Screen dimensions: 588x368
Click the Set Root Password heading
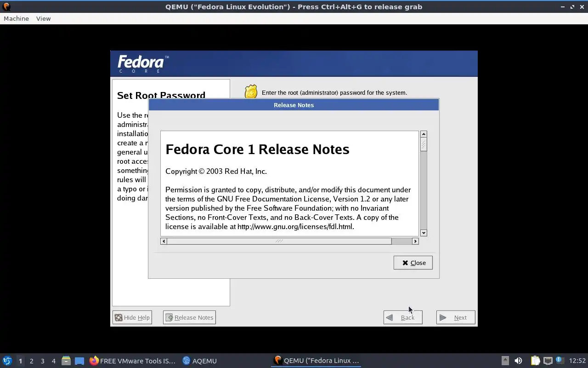coord(161,95)
